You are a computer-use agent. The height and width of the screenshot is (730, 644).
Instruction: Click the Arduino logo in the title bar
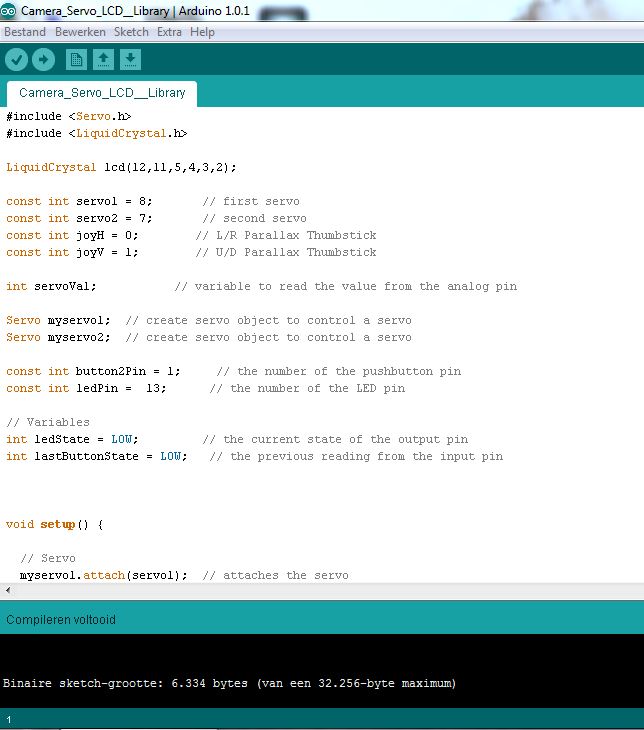(x=8, y=10)
